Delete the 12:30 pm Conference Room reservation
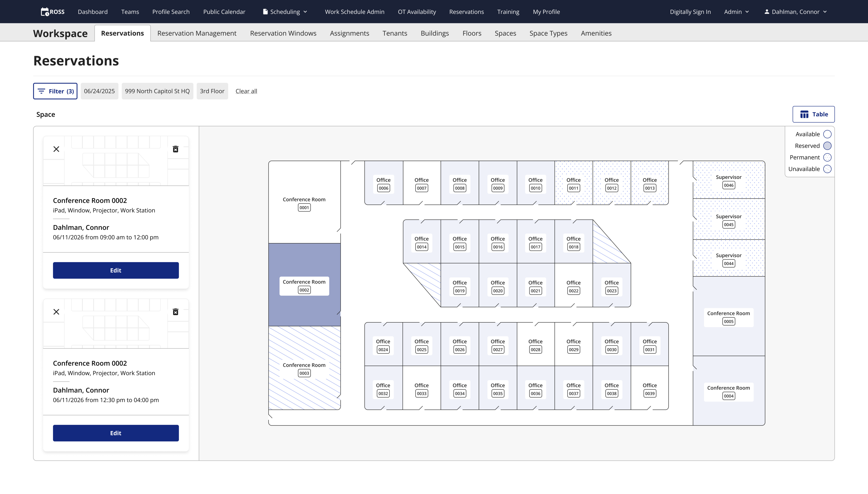868x494 pixels. coord(175,312)
